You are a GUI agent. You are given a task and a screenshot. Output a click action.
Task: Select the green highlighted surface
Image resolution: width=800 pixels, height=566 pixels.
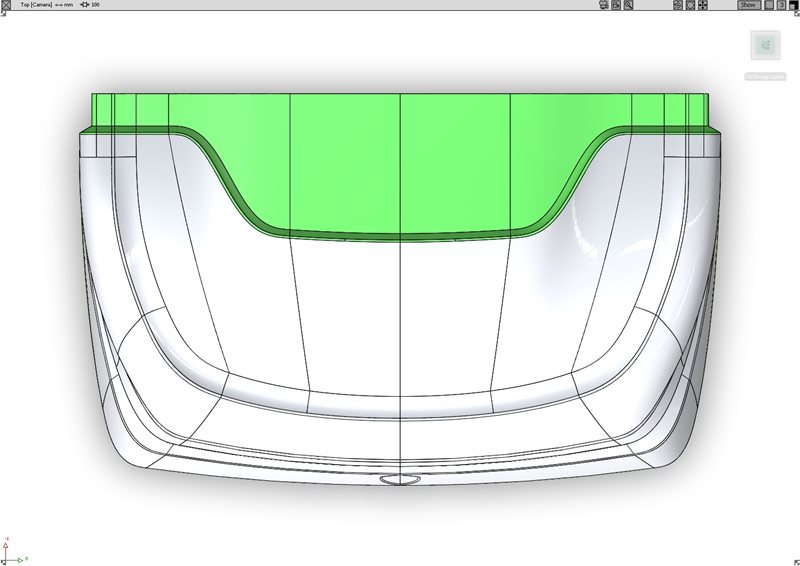click(x=400, y=160)
